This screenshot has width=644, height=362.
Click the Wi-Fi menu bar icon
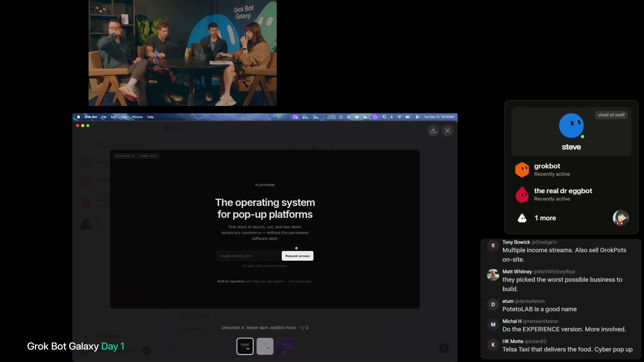click(x=399, y=117)
